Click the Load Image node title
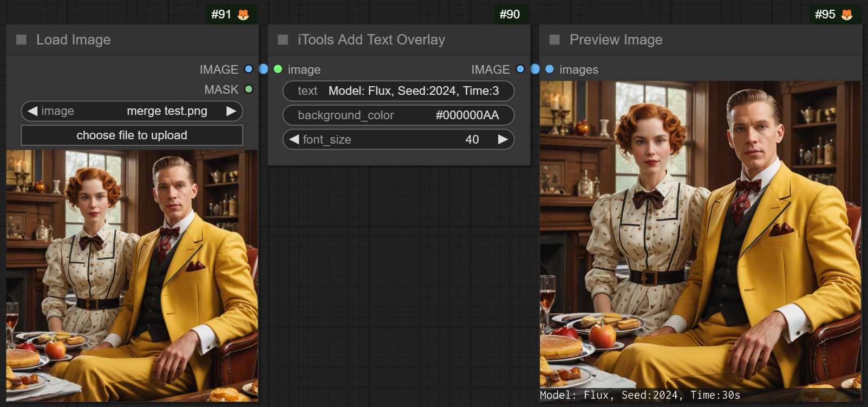The width and height of the screenshot is (868, 407). click(x=73, y=40)
